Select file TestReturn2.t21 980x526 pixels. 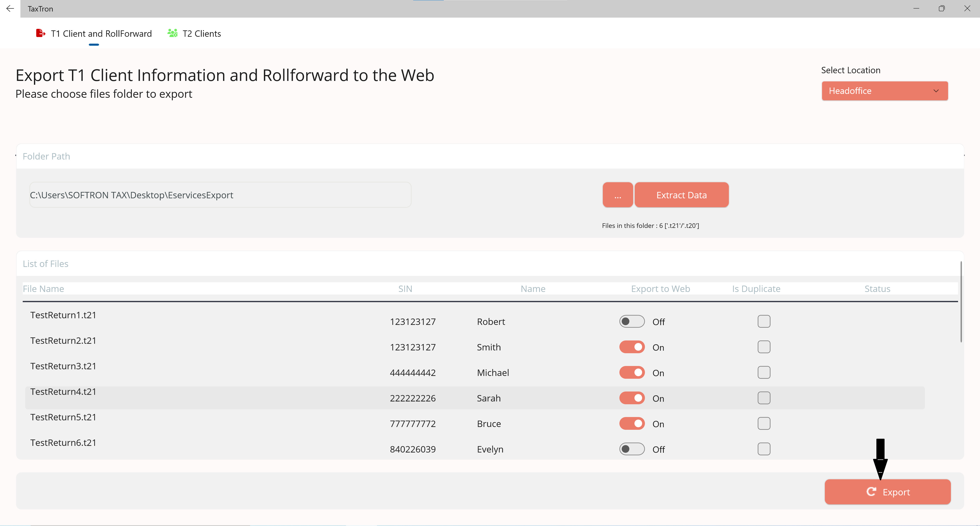63,340
